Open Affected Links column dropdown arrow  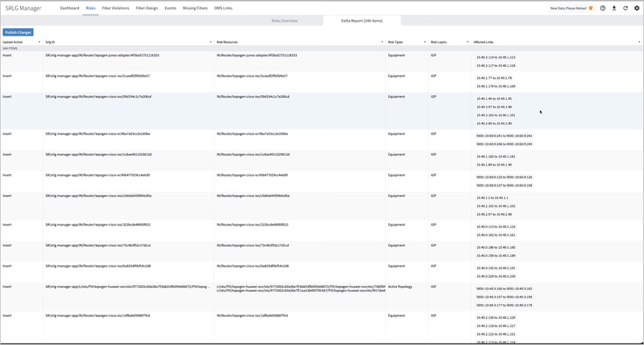click(x=639, y=42)
